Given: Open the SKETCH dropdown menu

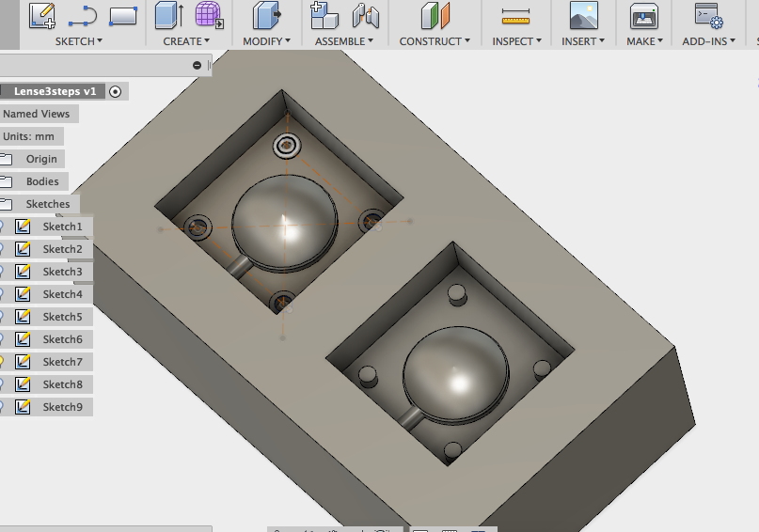Looking at the screenshot, I should pyautogui.click(x=78, y=41).
